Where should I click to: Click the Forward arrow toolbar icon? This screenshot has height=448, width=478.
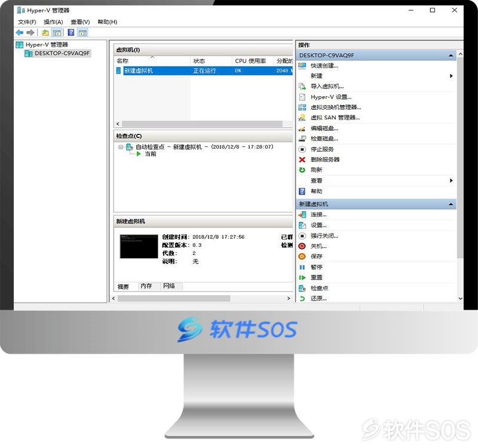[30, 33]
